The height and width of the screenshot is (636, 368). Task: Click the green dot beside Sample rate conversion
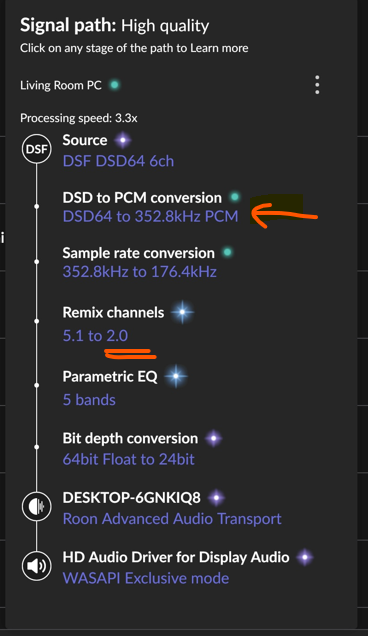[x=228, y=252]
